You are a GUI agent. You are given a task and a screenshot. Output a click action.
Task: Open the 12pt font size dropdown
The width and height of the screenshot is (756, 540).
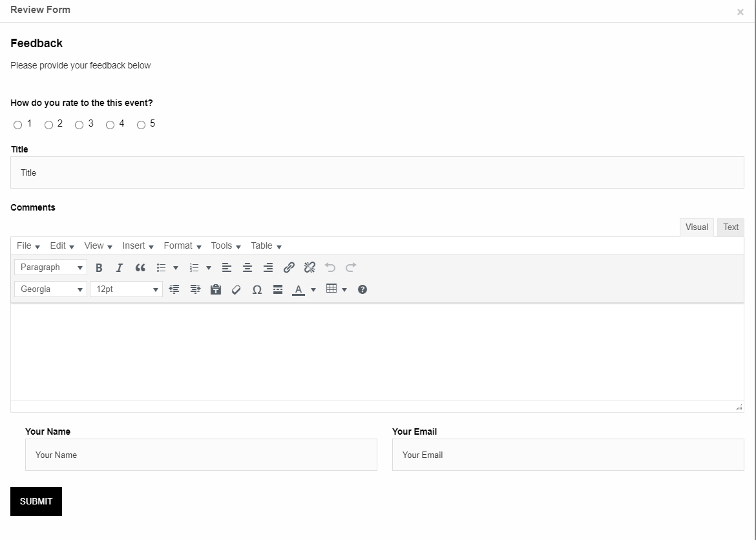(x=126, y=289)
